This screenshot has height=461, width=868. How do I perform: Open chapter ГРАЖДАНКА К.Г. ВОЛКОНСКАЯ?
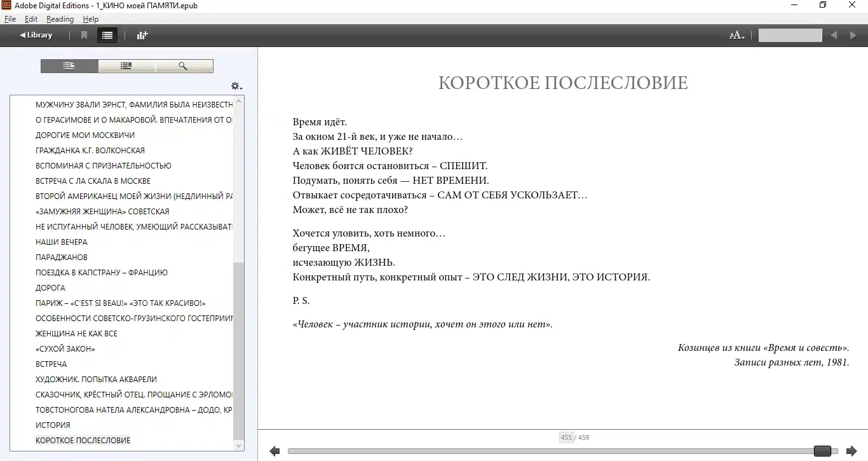(x=90, y=150)
